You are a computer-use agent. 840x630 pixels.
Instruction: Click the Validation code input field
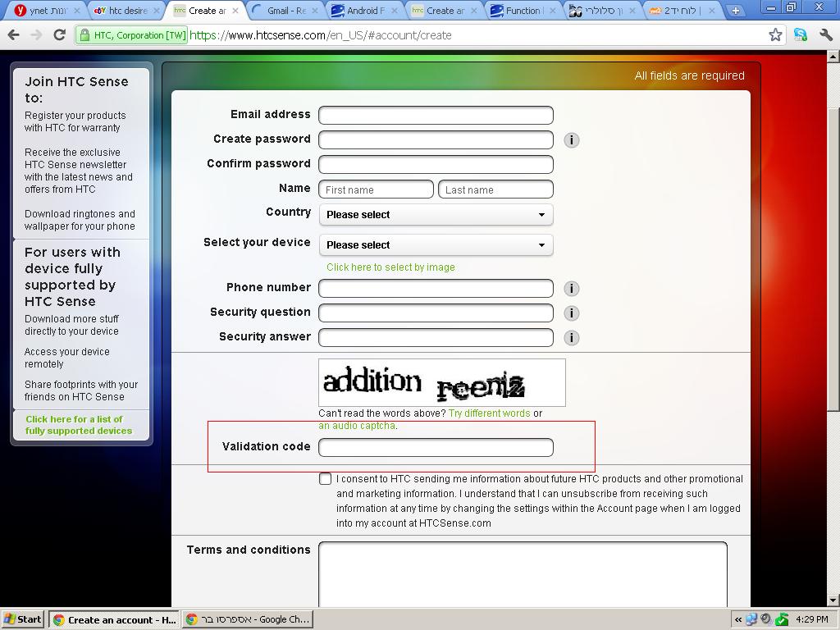(436, 447)
